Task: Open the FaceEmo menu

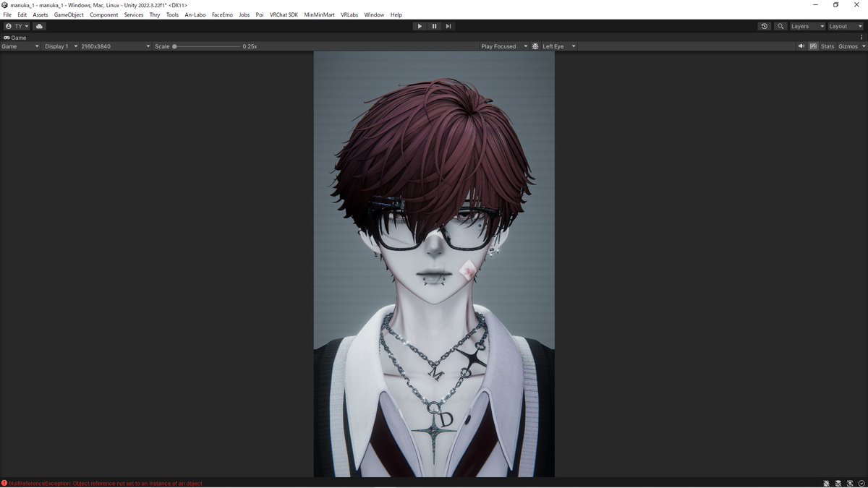Action: 222,14
